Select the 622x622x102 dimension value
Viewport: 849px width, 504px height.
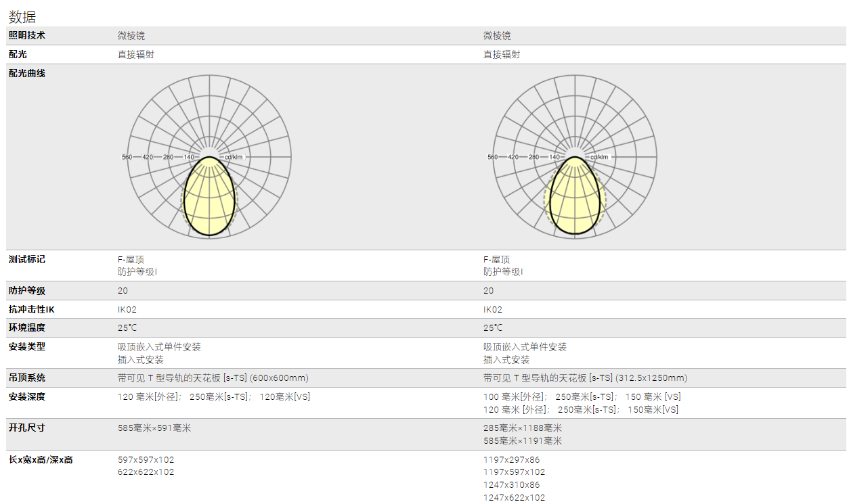coord(146,472)
